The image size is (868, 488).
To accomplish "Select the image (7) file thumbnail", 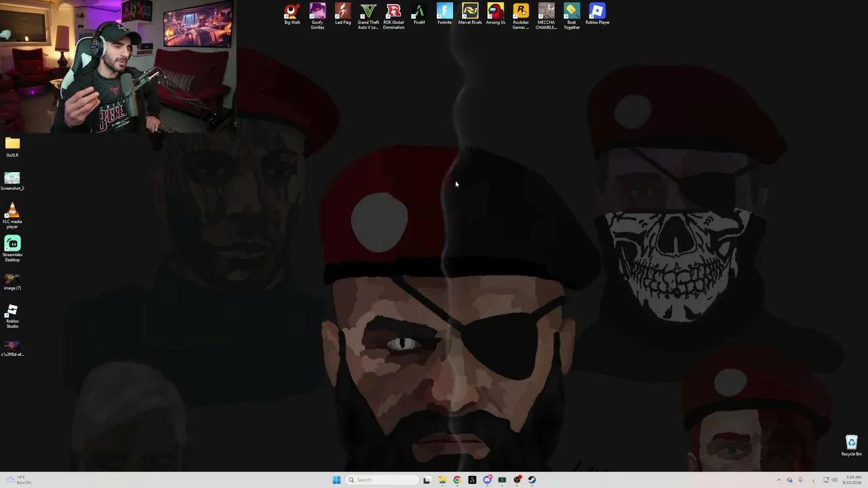I will [x=12, y=282].
